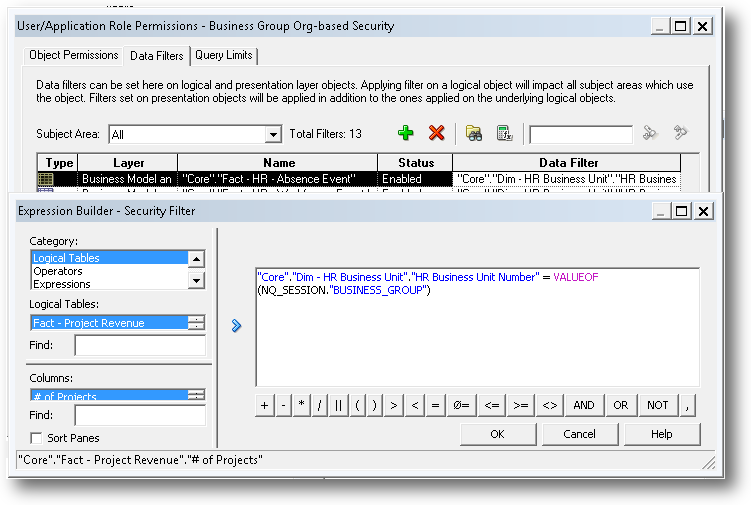This screenshot has width=751, height=505.
Task: Click the HR Business Unit data filter cell
Action: (567, 179)
